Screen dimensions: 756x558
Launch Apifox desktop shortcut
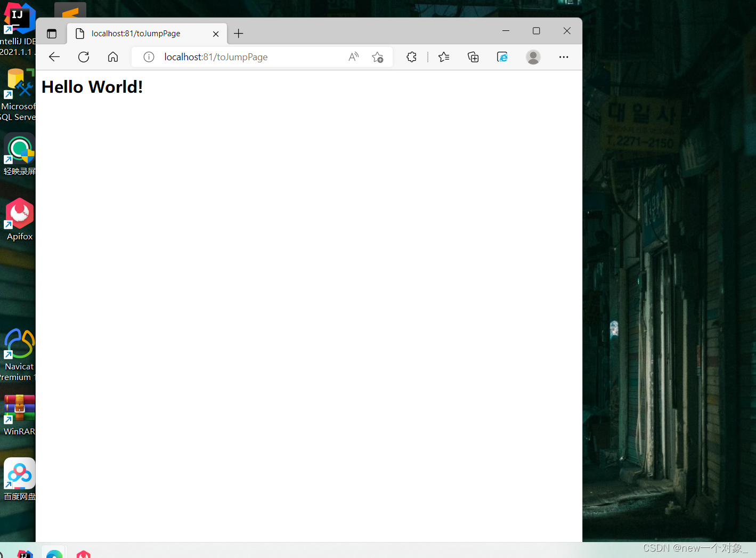tap(20, 220)
